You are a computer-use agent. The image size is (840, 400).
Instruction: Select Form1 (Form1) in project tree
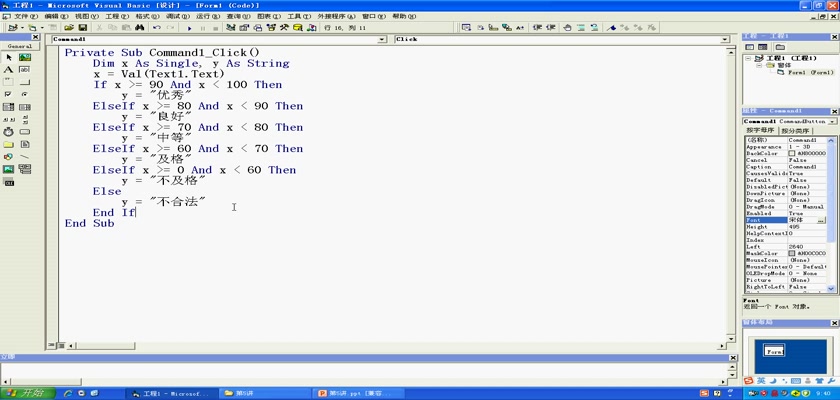(808, 73)
